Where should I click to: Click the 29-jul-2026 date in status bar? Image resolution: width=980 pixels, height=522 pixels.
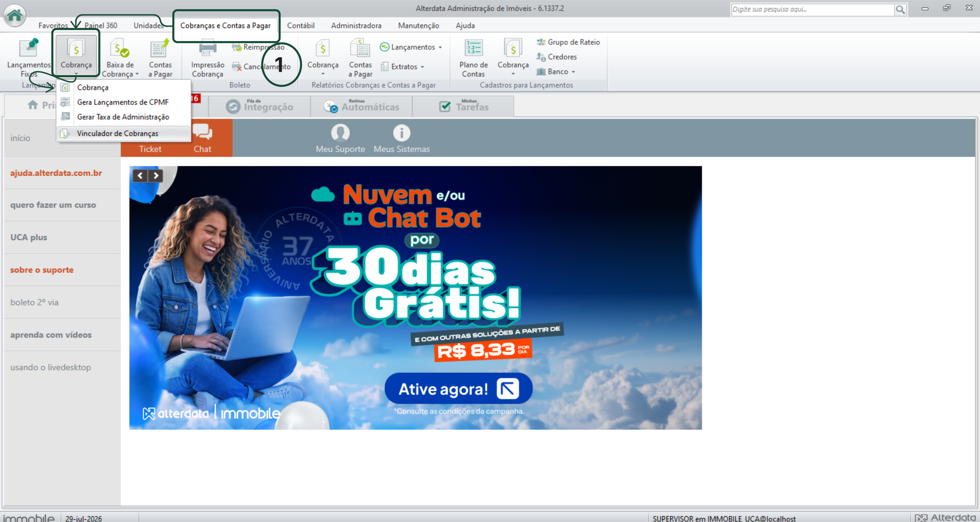(x=83, y=518)
